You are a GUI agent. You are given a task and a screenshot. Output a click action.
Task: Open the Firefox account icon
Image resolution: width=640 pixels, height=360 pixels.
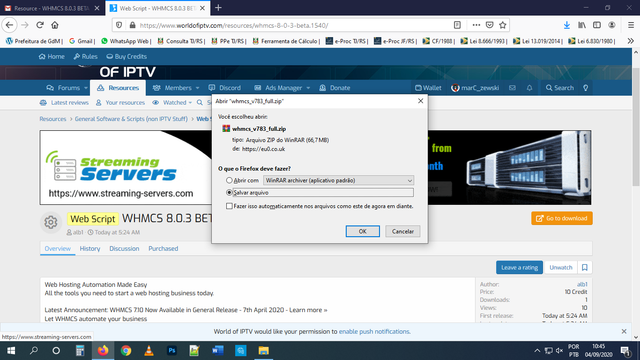pos(611,25)
